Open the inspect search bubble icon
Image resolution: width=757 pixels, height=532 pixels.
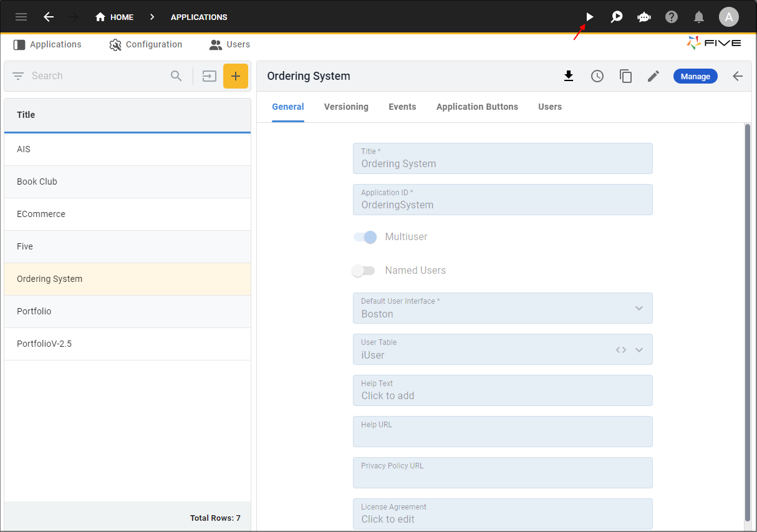(617, 17)
